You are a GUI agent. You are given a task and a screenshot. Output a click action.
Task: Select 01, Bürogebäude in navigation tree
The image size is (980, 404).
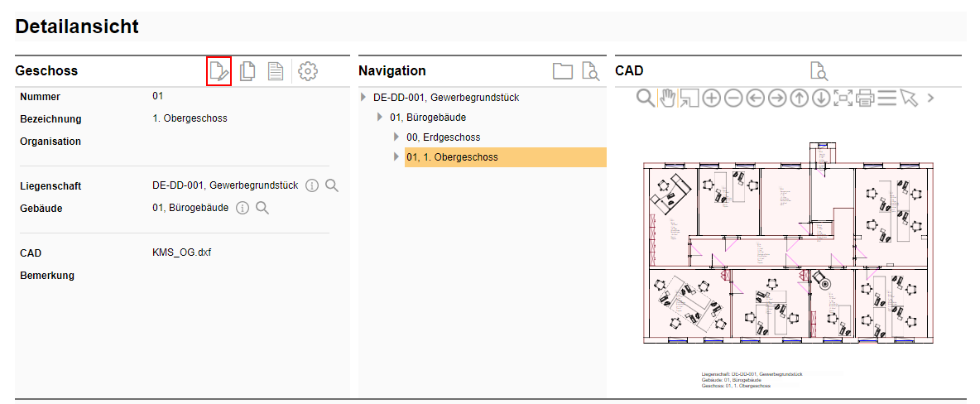click(x=428, y=118)
